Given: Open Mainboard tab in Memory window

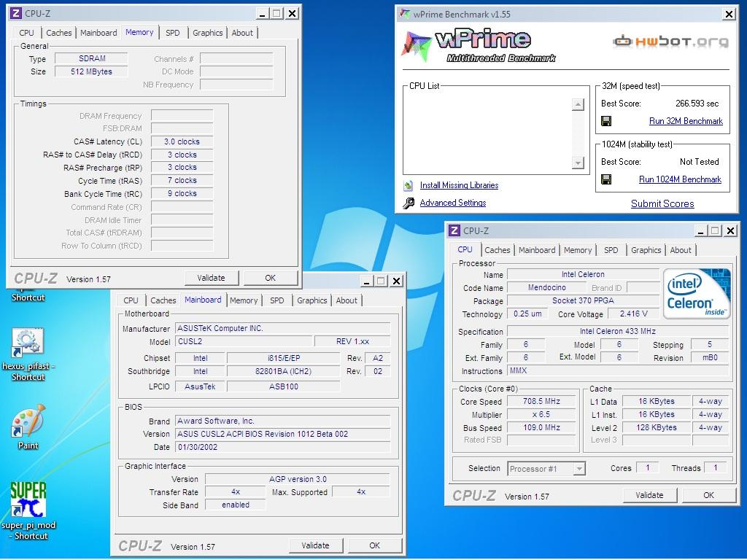Looking at the screenshot, I should (x=98, y=33).
